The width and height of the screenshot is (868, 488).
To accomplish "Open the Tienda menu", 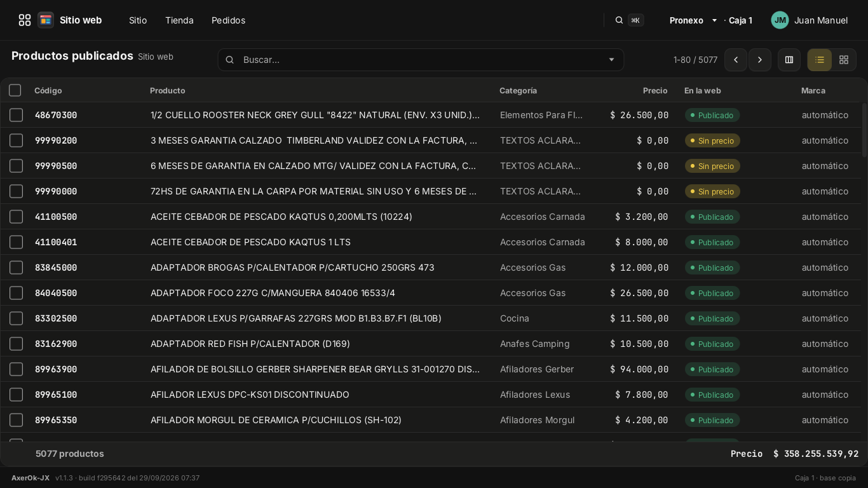I will tap(179, 20).
